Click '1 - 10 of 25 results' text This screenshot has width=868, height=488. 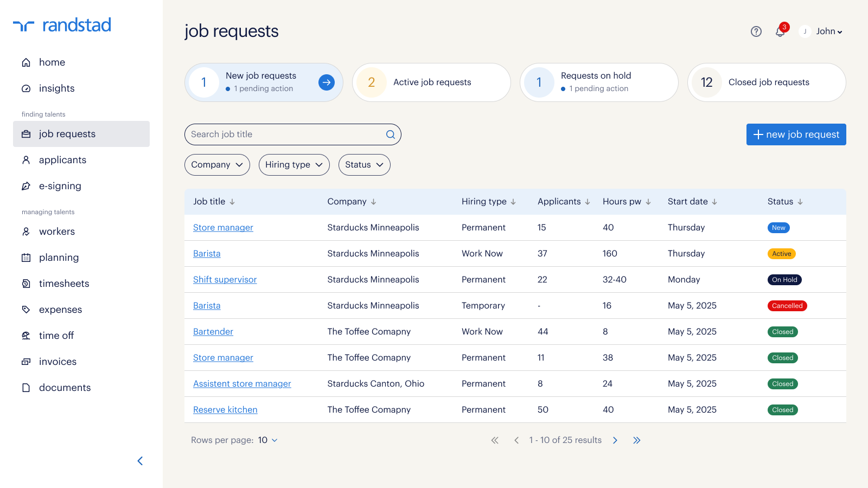click(x=565, y=440)
